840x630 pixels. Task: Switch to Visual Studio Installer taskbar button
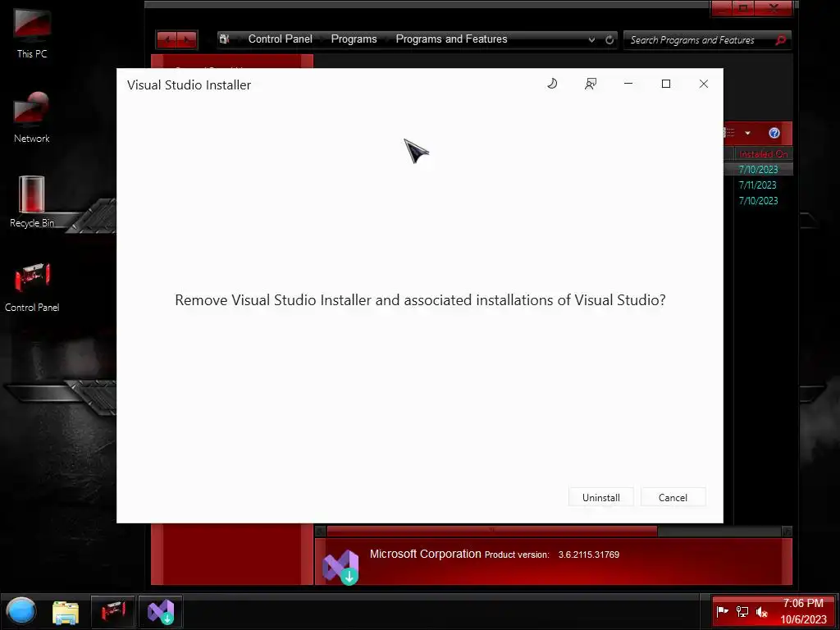point(161,611)
